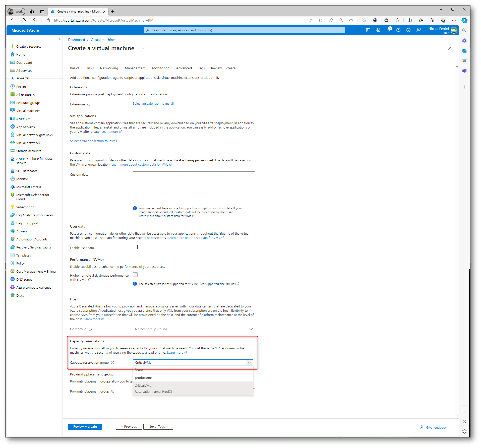
Task: Open App Services from sidebar
Action: pos(25,127)
